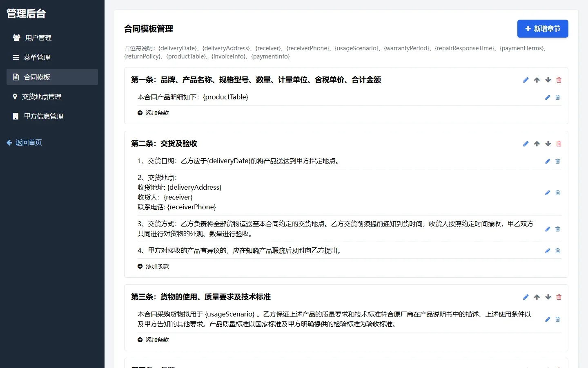Open 用户管理 in the sidebar
588x368 pixels.
coord(52,38)
